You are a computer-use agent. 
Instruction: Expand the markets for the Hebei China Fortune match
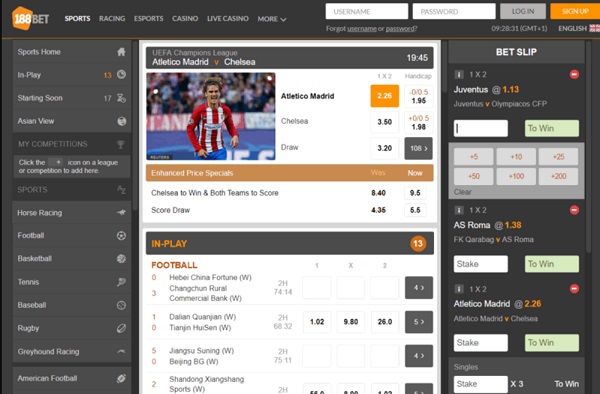pyautogui.click(x=419, y=288)
